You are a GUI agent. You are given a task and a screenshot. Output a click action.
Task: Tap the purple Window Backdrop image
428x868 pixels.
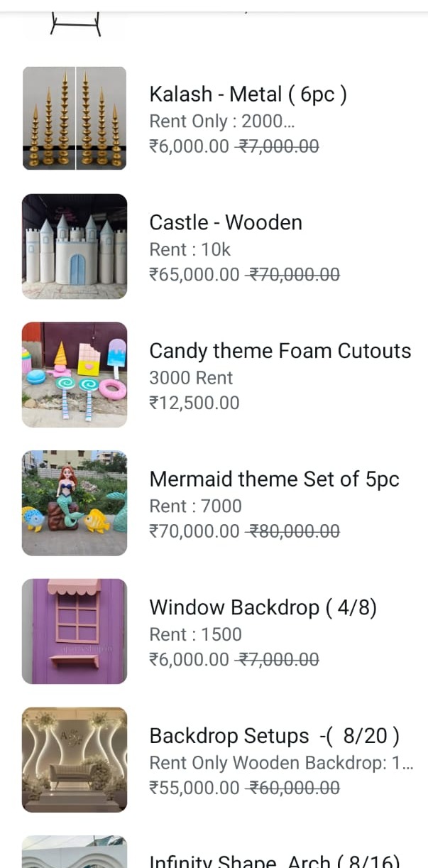[75, 631]
